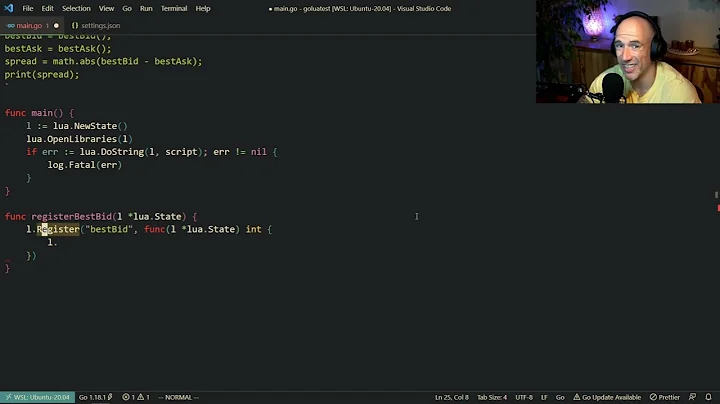Click the NORMAL vim mode indicator

(x=179, y=397)
